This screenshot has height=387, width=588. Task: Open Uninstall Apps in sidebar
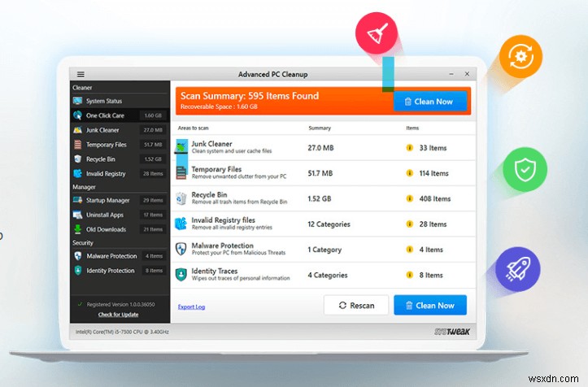click(120, 215)
